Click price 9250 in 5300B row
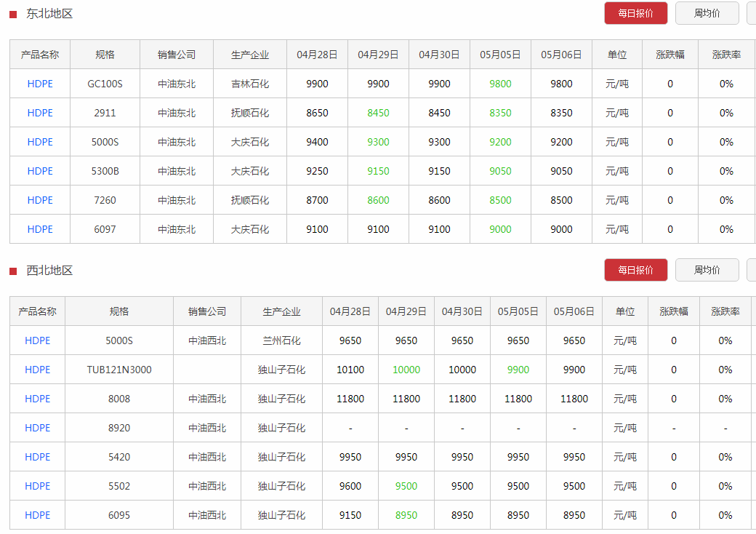 point(317,171)
